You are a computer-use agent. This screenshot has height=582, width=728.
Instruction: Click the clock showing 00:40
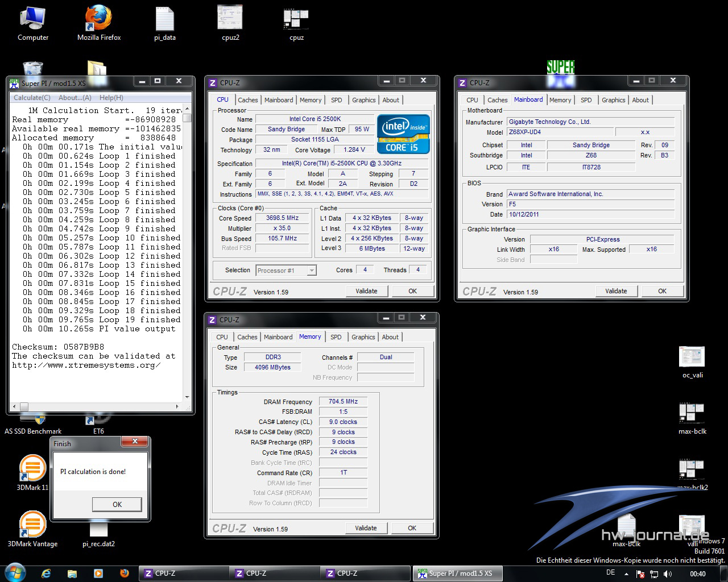698,574
